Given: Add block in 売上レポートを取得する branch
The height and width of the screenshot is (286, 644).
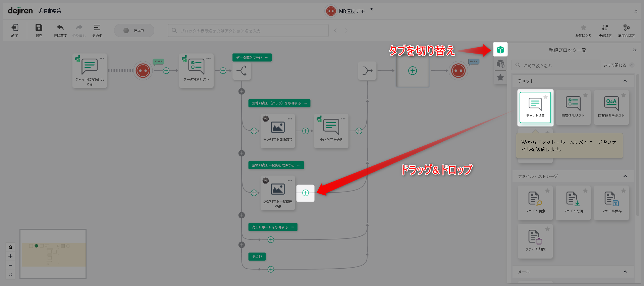Looking at the screenshot, I should coord(271,240).
